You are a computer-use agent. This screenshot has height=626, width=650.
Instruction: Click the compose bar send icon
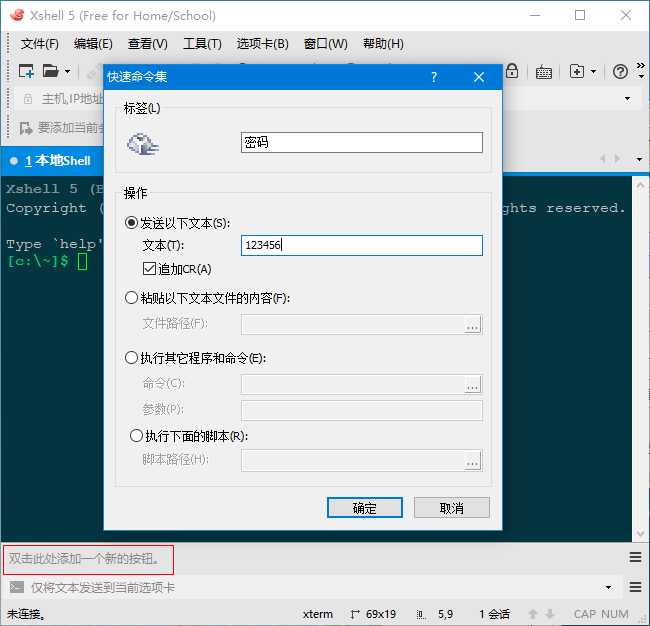tap(17, 587)
